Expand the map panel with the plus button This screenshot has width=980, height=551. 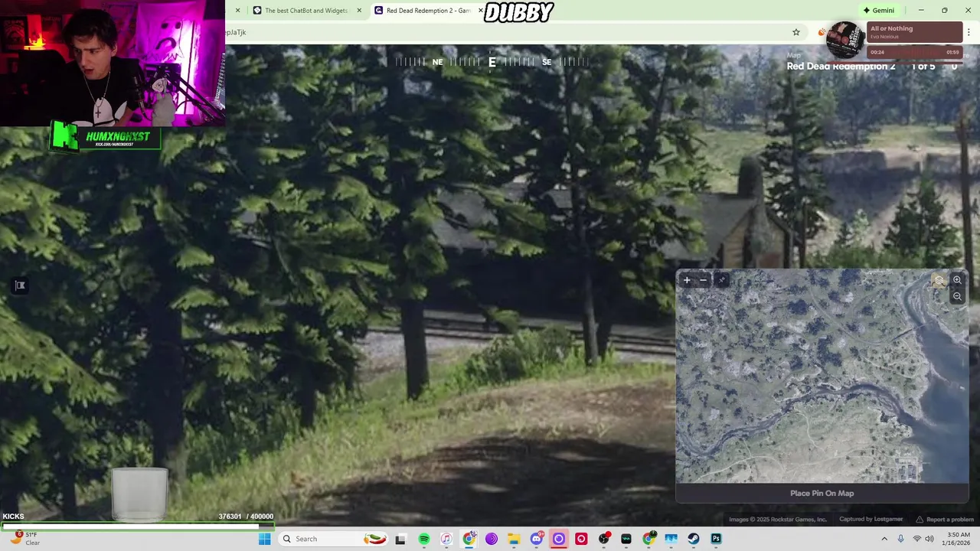(x=687, y=280)
